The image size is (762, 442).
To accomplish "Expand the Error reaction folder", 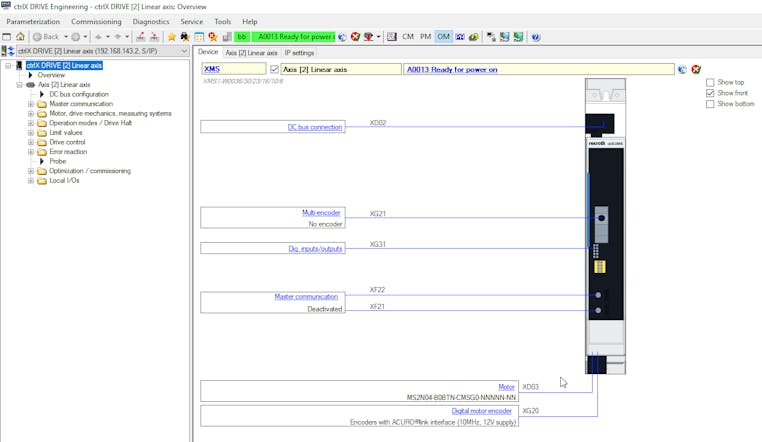I will tap(31, 152).
